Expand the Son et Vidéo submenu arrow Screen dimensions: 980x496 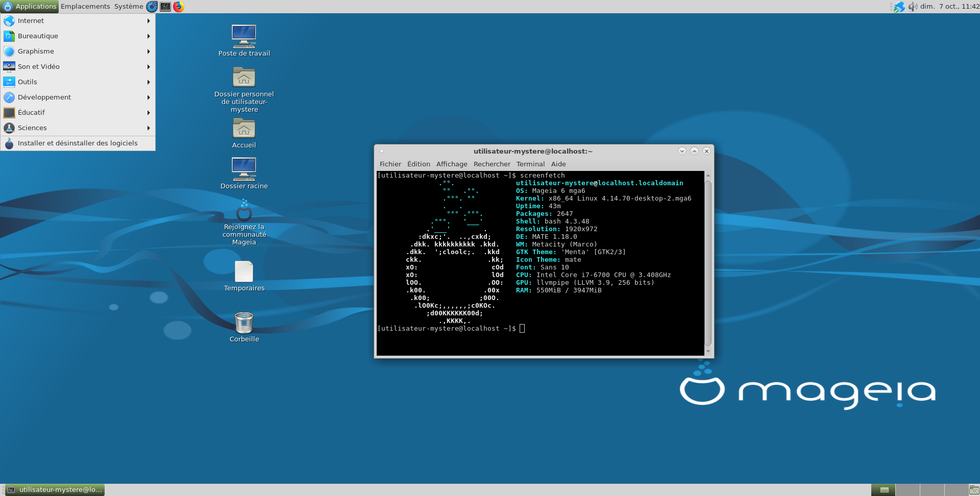(x=149, y=67)
